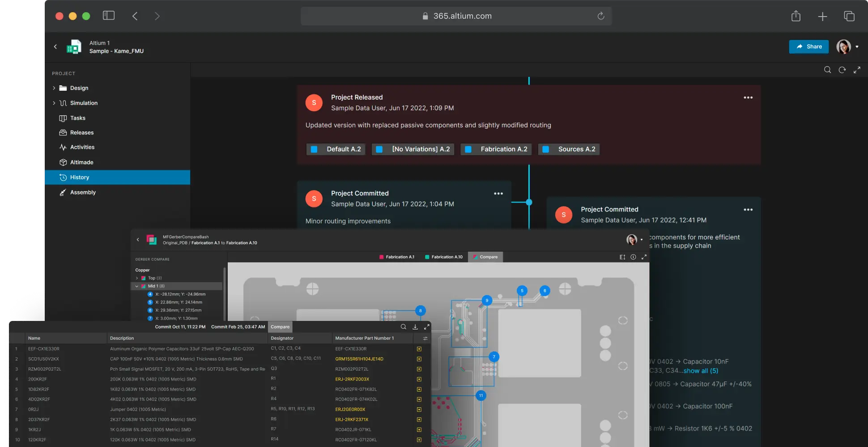Collapse the Mid 1 copper layer
This screenshot has height=447, width=868.
pos(137,286)
